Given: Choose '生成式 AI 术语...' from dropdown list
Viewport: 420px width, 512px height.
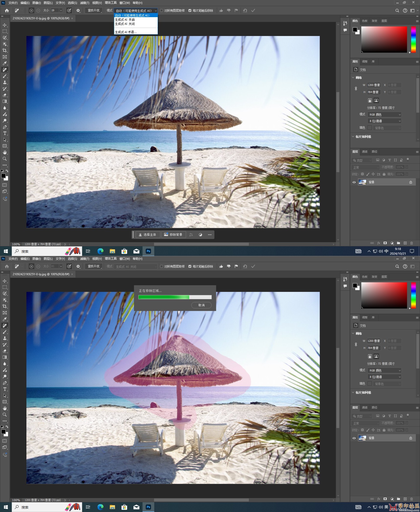Looking at the screenshot, I should point(136,32).
